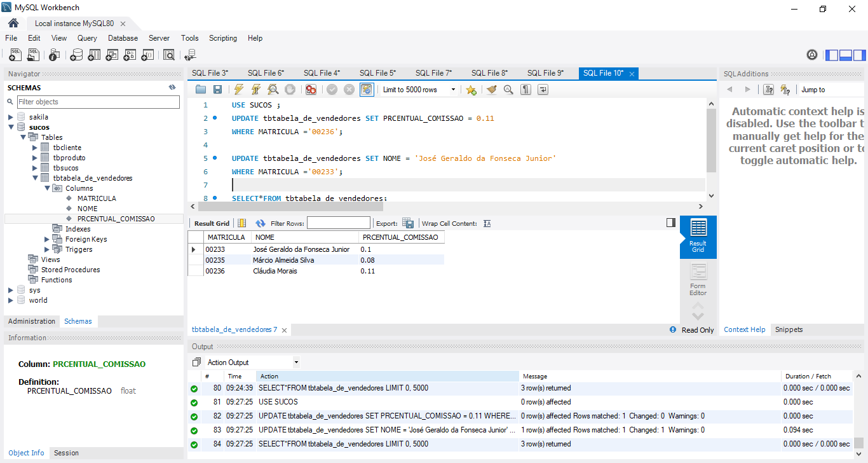The height and width of the screenshot is (463, 868).
Task: Reconnect to the DBMS icon
Action: click(190, 55)
